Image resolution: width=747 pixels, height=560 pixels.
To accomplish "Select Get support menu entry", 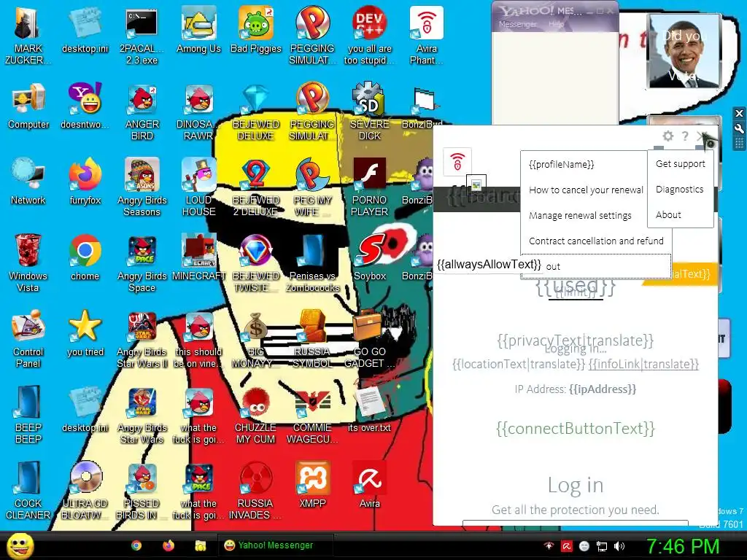I will tap(681, 164).
